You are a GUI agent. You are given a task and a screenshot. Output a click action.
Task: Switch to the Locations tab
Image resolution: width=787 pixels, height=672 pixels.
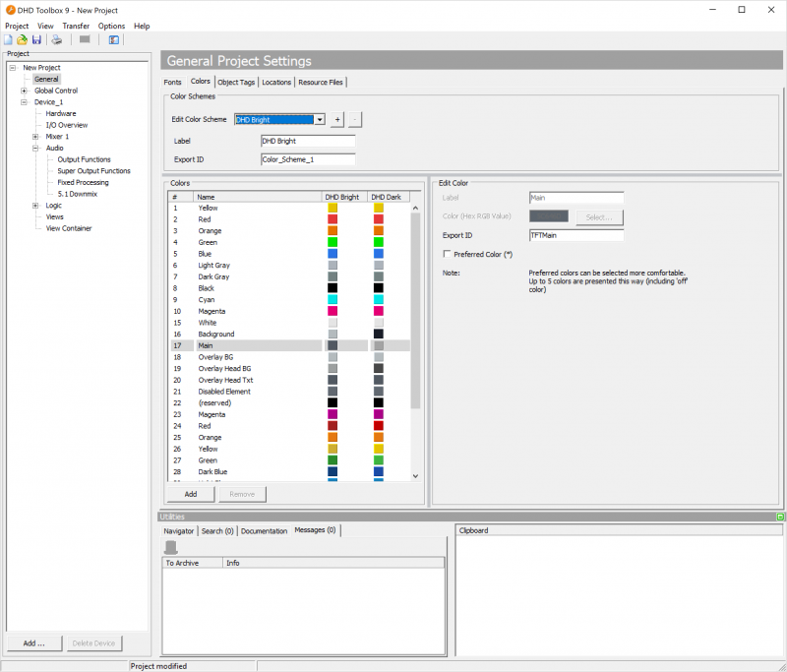pyautogui.click(x=276, y=82)
